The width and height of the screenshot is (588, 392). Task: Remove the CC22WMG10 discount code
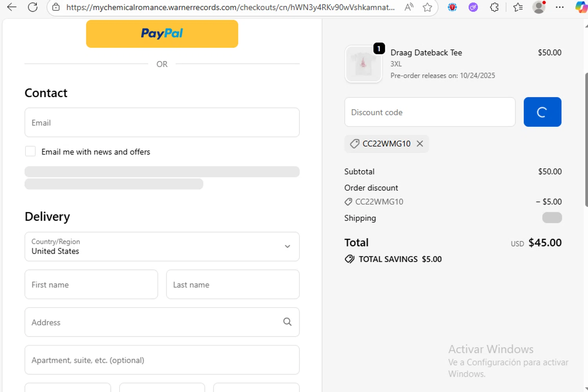point(420,143)
